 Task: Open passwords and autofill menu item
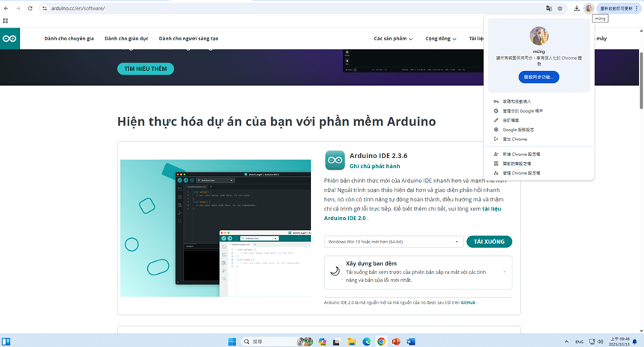tap(516, 101)
